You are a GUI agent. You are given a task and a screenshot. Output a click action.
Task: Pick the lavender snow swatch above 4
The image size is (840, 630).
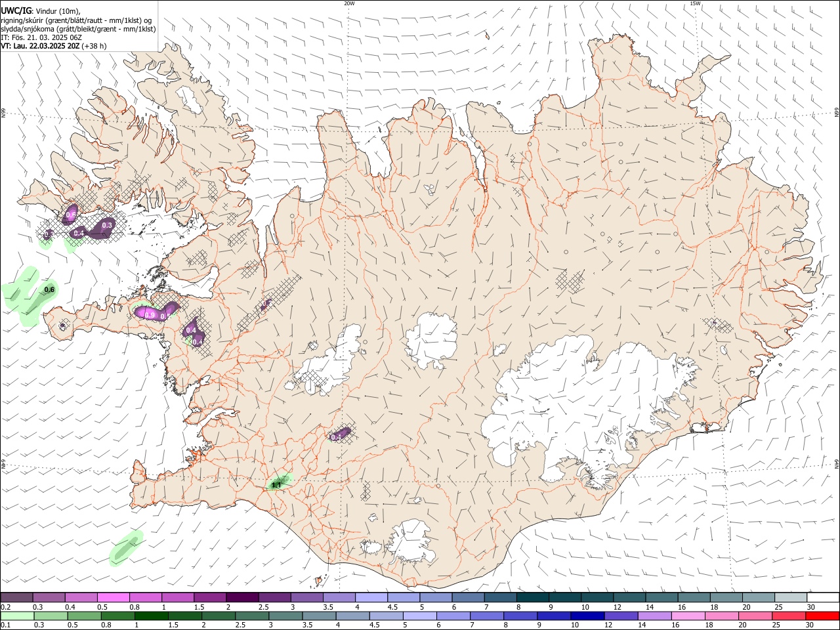pos(371,597)
